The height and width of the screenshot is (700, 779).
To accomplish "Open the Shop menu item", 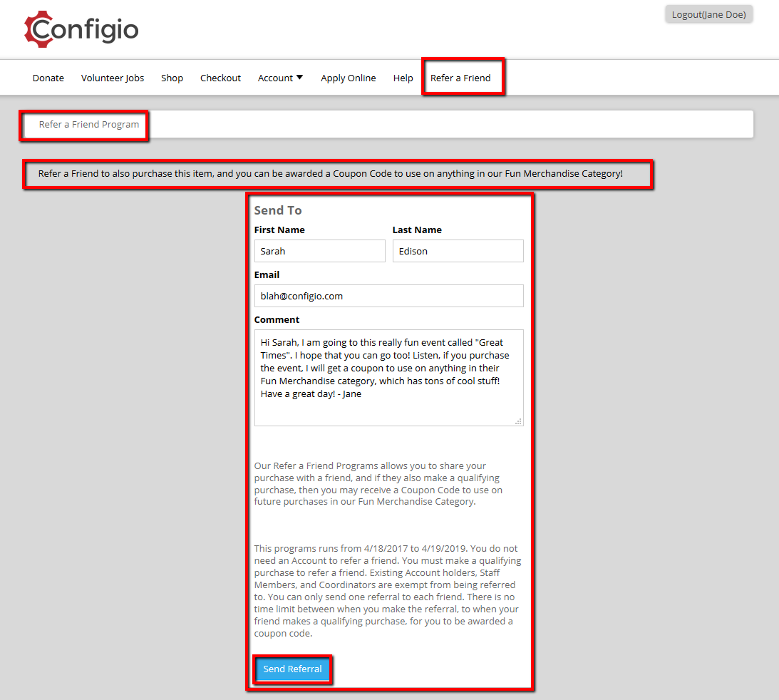I will pyautogui.click(x=172, y=78).
